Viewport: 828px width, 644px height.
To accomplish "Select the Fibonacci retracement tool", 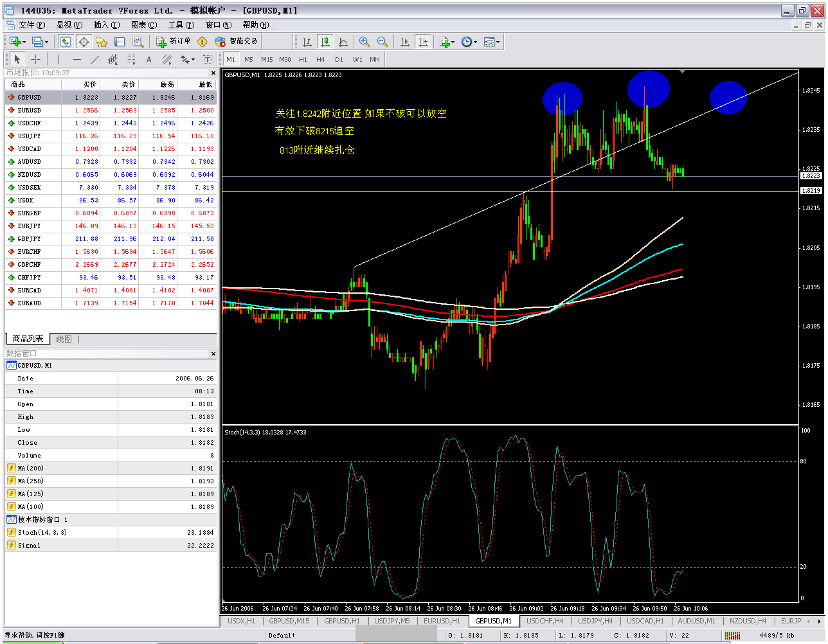I will click(131, 59).
